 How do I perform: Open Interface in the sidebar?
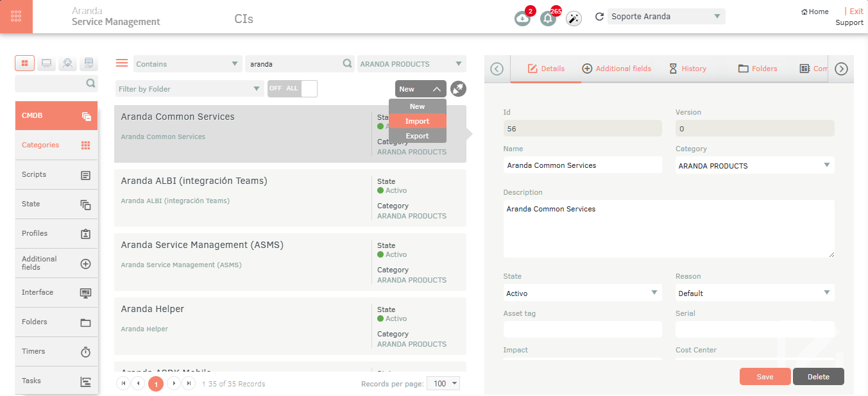point(56,292)
